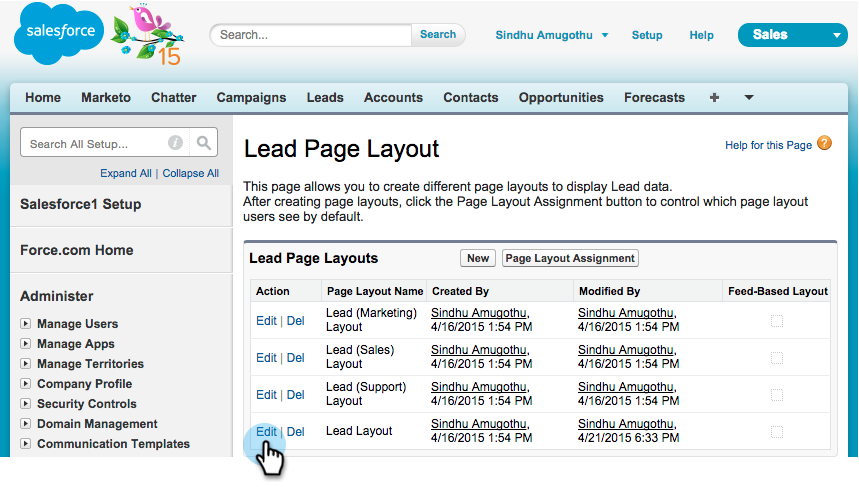859x487 pixels.
Task: Click the Search button in header
Action: 438,35
